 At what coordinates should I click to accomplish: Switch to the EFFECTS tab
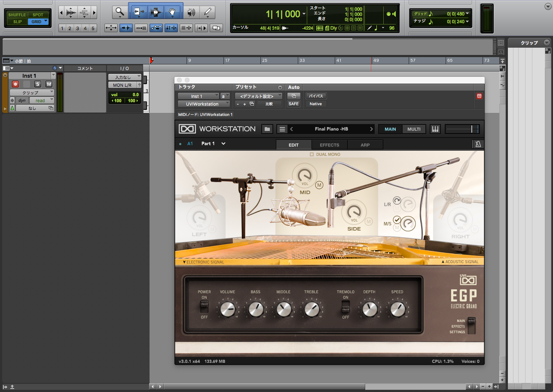coord(330,145)
